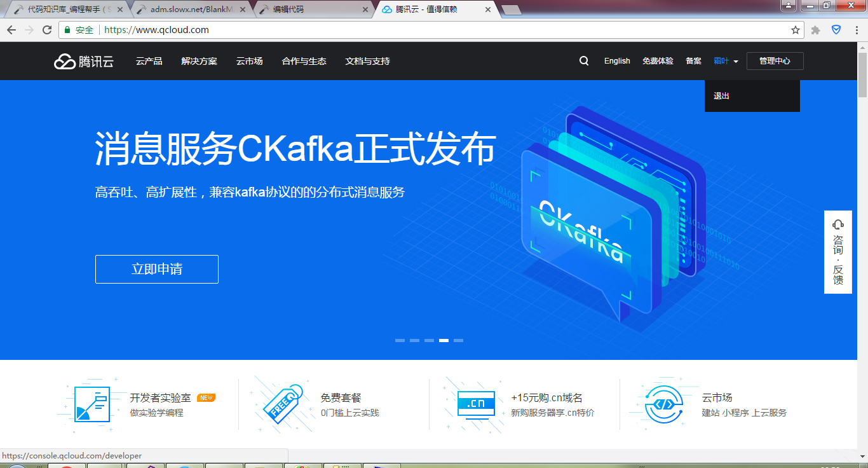Screen dimensions: 868x468
Task: Show the first banner slide dot
Action: (x=400, y=341)
